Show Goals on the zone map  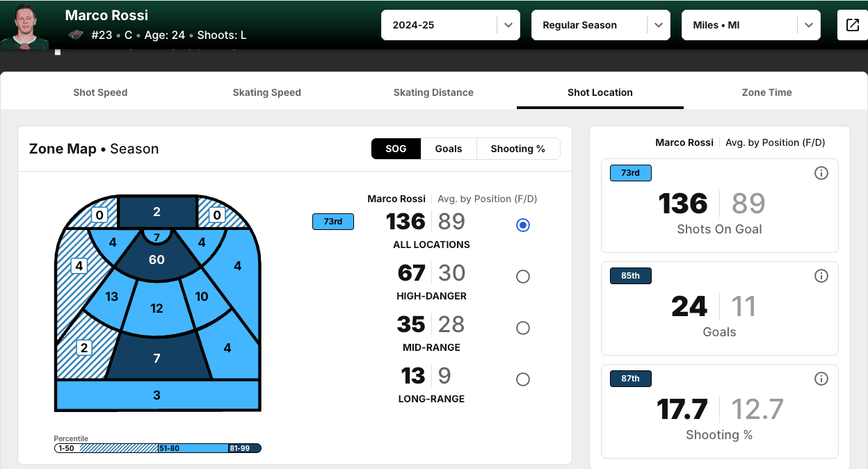(449, 149)
